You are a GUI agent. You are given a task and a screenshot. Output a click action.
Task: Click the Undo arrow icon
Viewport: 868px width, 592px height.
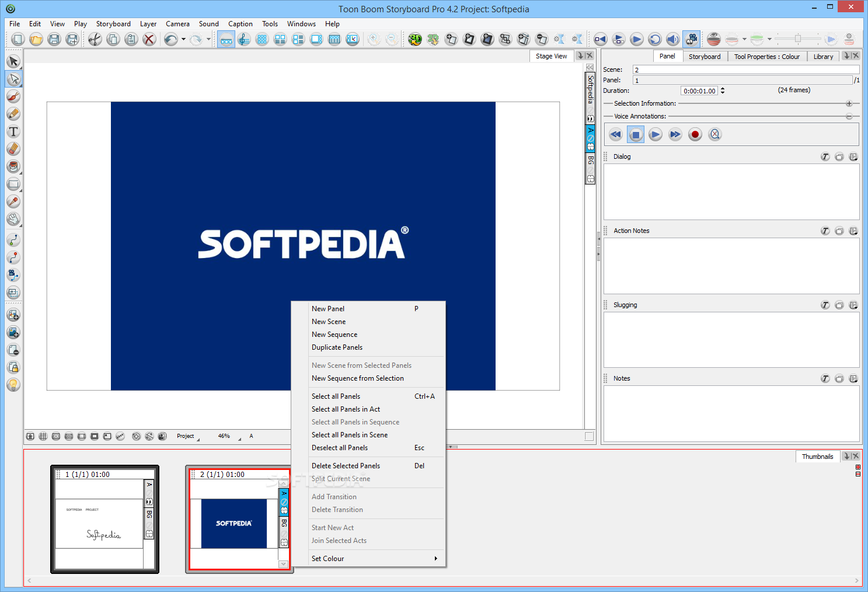pyautogui.click(x=170, y=39)
